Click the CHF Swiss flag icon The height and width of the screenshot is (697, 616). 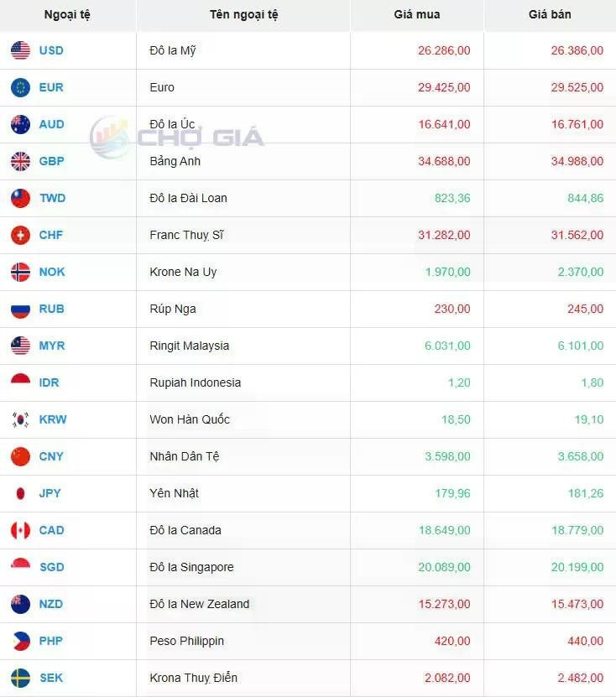[20, 235]
